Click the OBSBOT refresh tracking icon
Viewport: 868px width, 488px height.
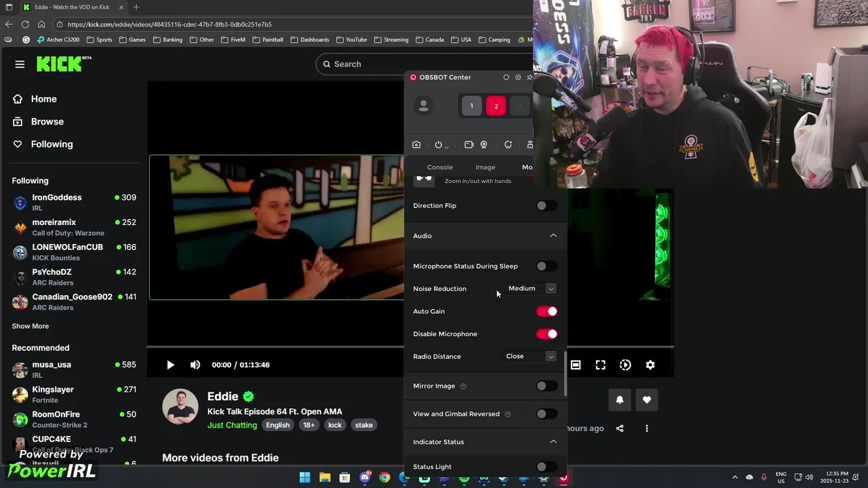(x=508, y=144)
